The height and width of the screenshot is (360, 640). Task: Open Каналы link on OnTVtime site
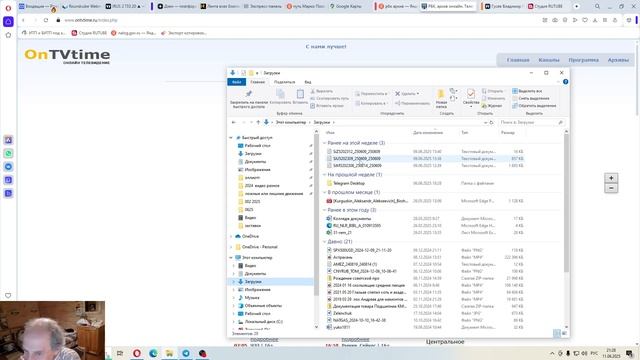(x=549, y=60)
